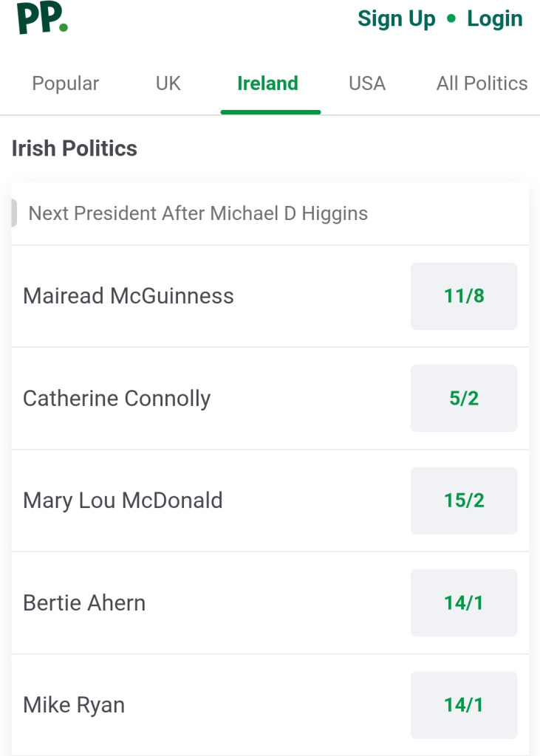The height and width of the screenshot is (756, 540).
Task: Tap the Catherine Connolly row name
Action: click(x=117, y=399)
